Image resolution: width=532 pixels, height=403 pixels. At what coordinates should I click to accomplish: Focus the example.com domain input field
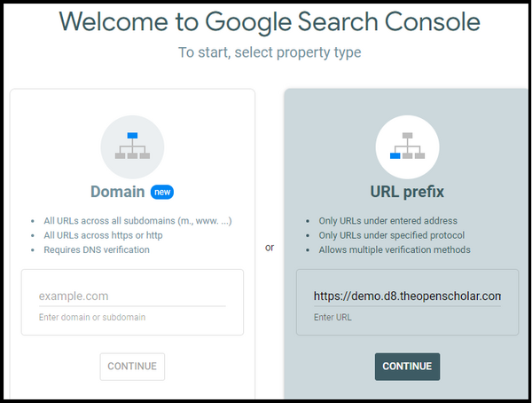(131, 296)
